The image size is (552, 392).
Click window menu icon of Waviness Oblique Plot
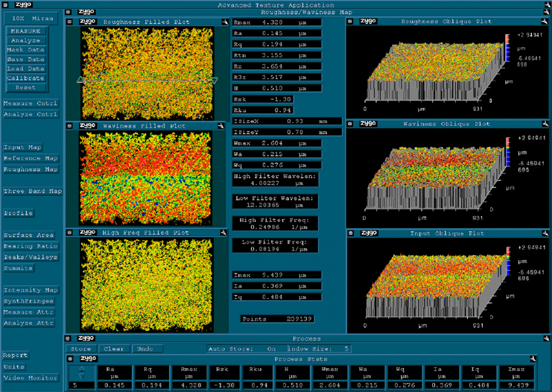350,124
